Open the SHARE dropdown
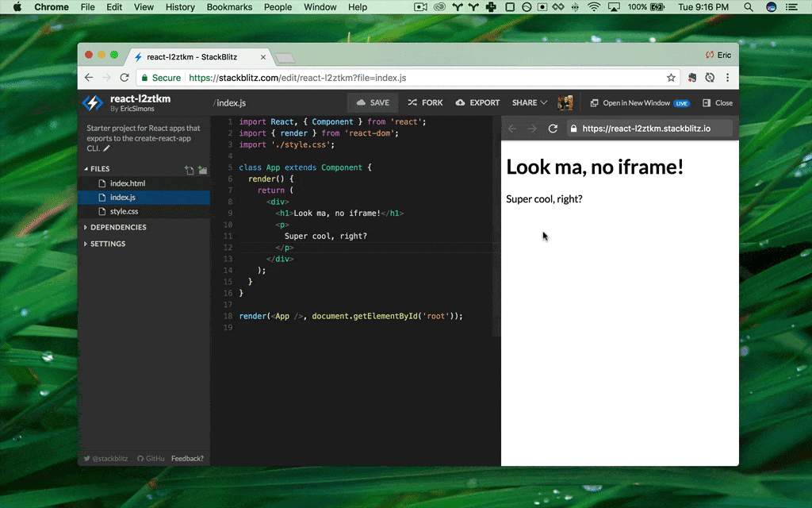The width and height of the screenshot is (812, 508). [527, 102]
